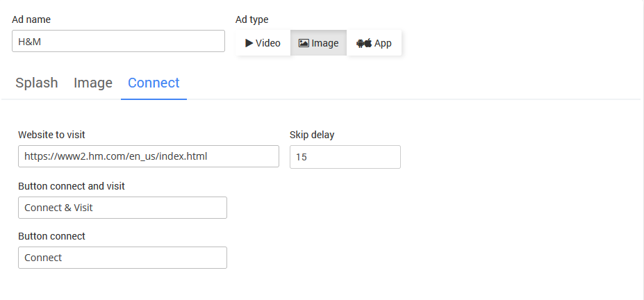Choose the Image ad type option
The height and width of the screenshot is (300, 644).
tap(319, 43)
